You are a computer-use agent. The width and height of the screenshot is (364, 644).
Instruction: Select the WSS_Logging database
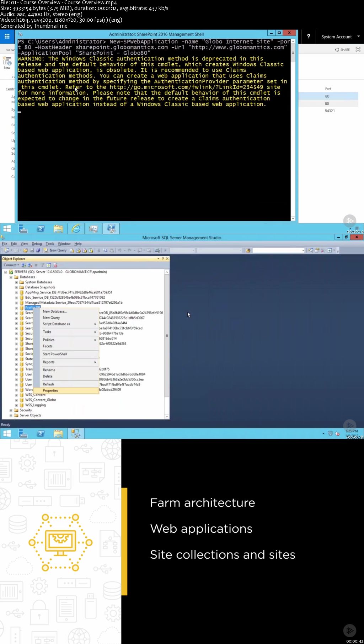(x=36, y=405)
